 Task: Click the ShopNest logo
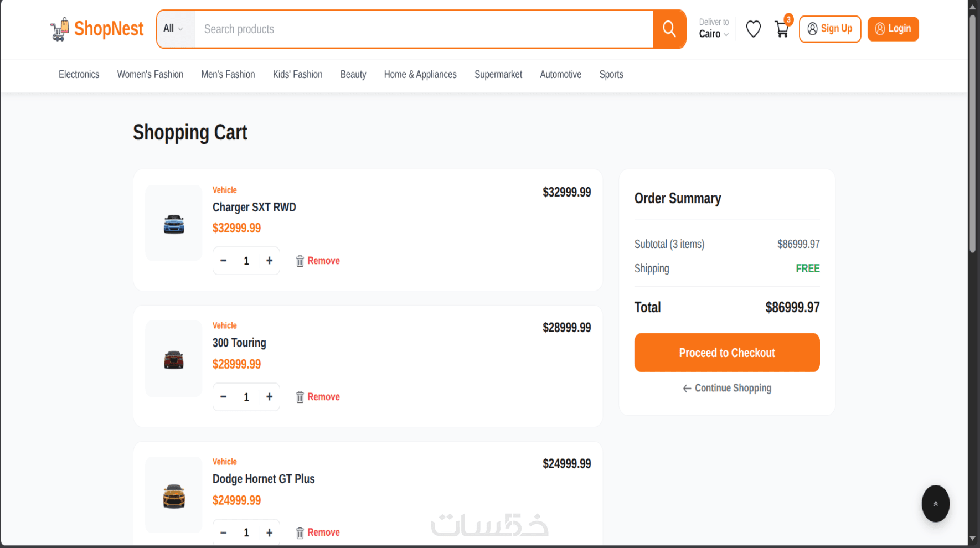point(97,29)
